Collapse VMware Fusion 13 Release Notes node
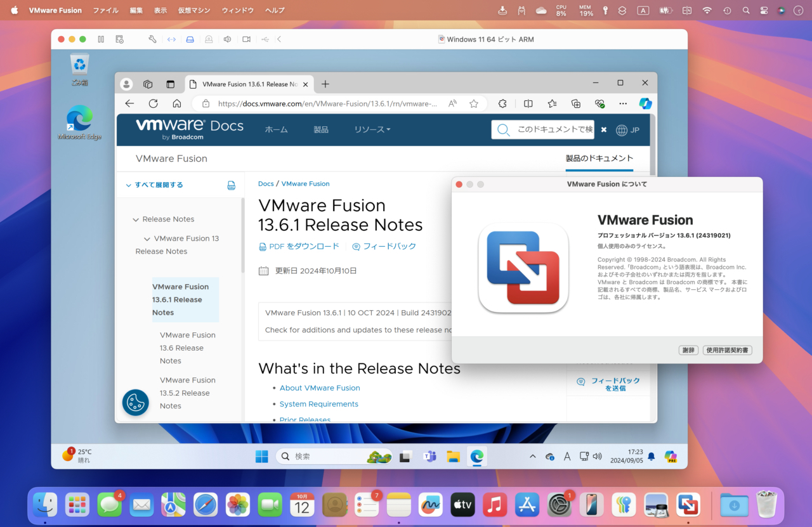Image resolution: width=812 pixels, height=527 pixels. [x=147, y=238]
